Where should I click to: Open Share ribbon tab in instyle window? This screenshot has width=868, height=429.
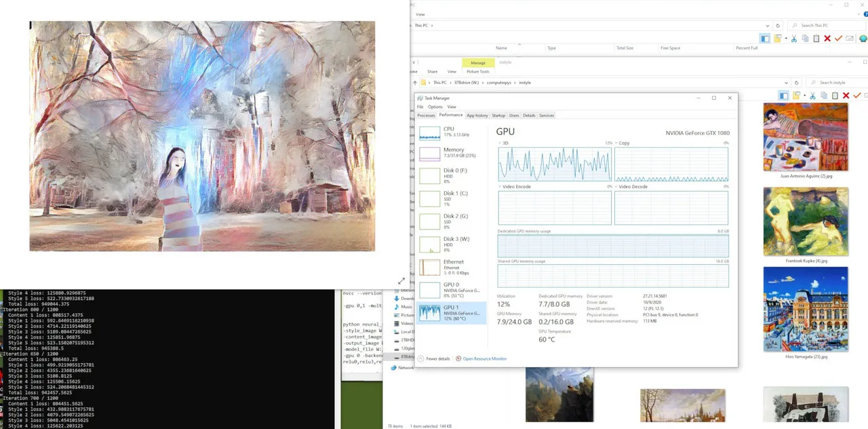pyautogui.click(x=433, y=71)
